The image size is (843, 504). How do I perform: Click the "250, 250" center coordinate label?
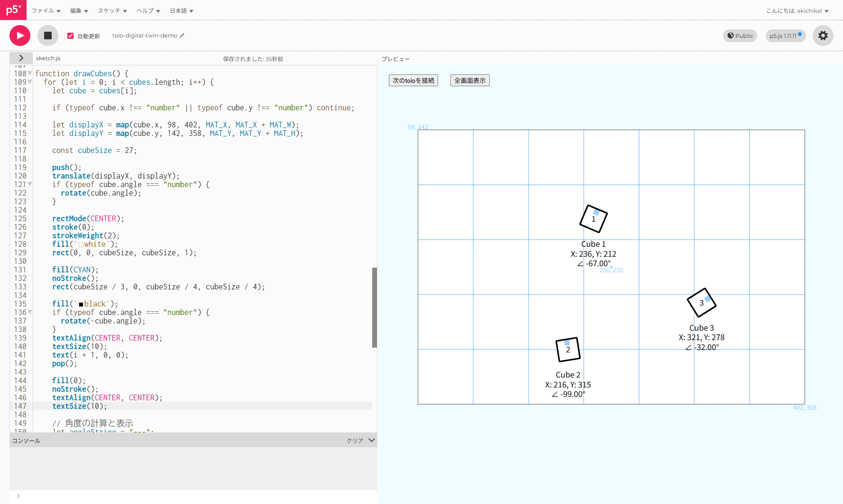[x=611, y=270]
